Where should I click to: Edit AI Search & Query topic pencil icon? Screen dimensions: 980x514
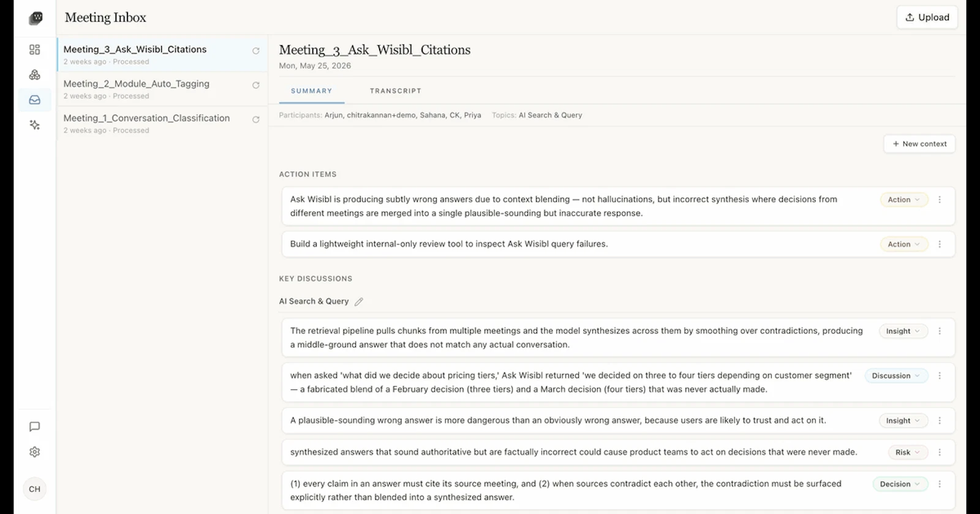click(x=359, y=302)
